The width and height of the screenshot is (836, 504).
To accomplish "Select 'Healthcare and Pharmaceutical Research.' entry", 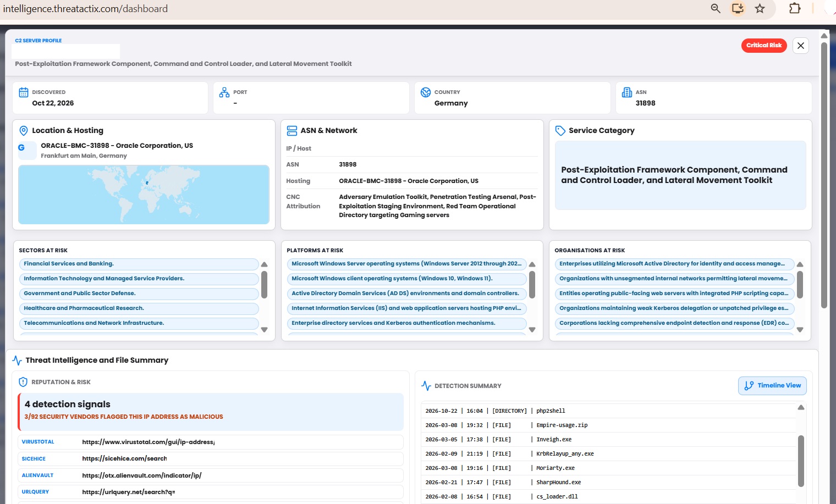I will pyautogui.click(x=139, y=308).
